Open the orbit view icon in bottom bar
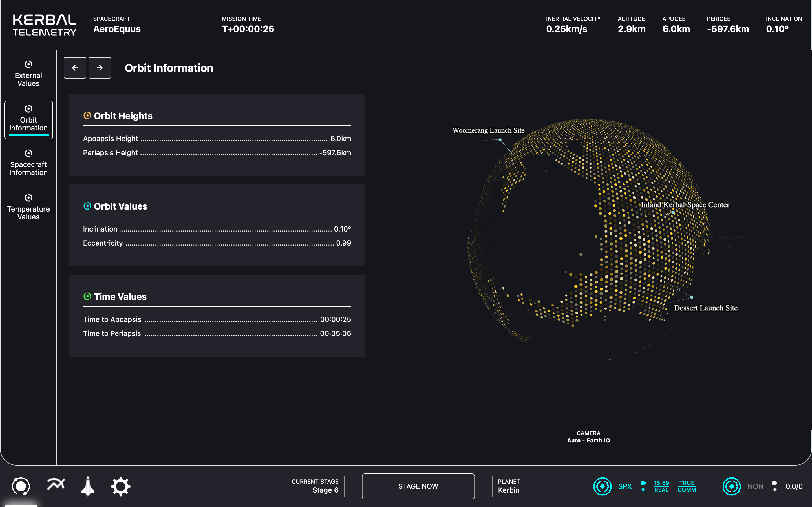812x507 pixels. (21, 486)
